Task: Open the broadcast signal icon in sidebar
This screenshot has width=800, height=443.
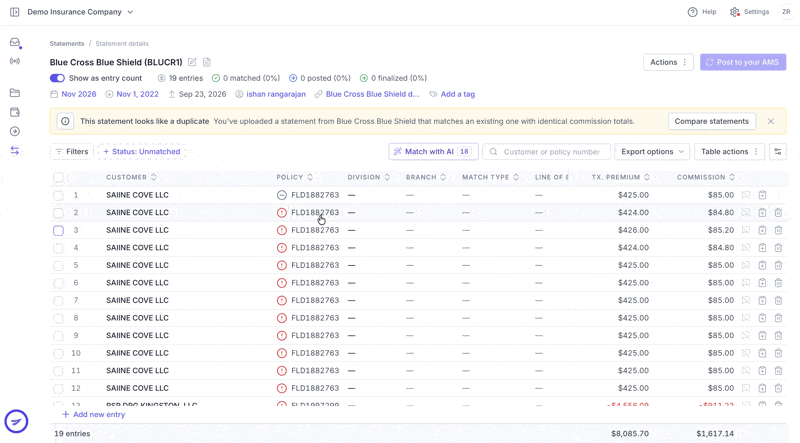Action: [x=15, y=61]
